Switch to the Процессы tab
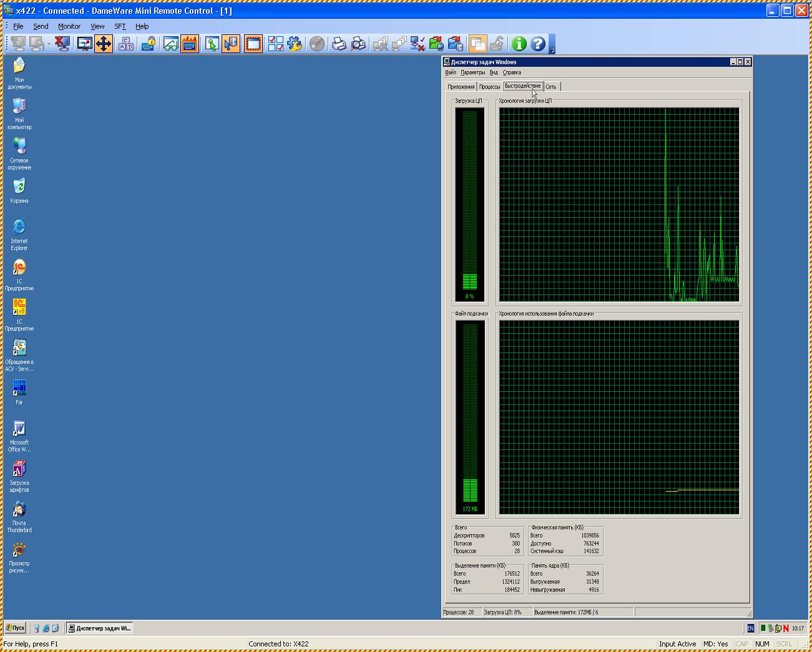Viewport: 812px width, 652px height. [x=489, y=87]
